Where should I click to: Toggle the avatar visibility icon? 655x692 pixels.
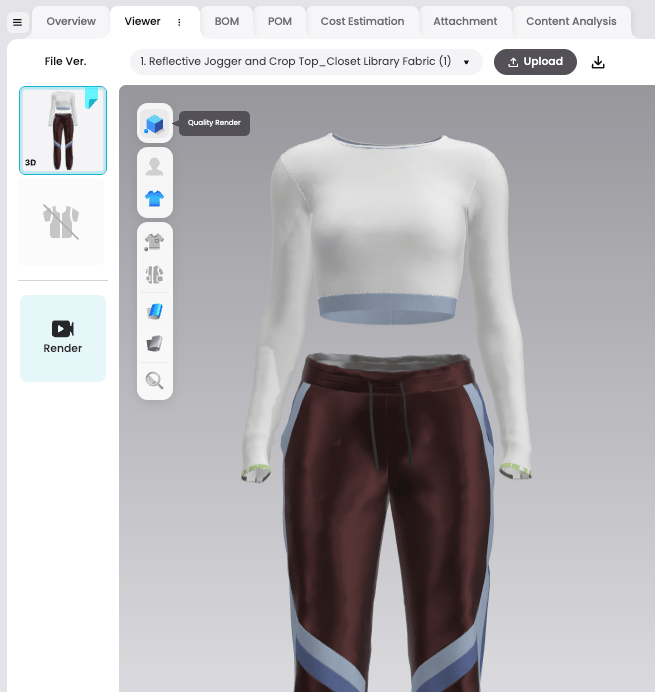pos(154,167)
